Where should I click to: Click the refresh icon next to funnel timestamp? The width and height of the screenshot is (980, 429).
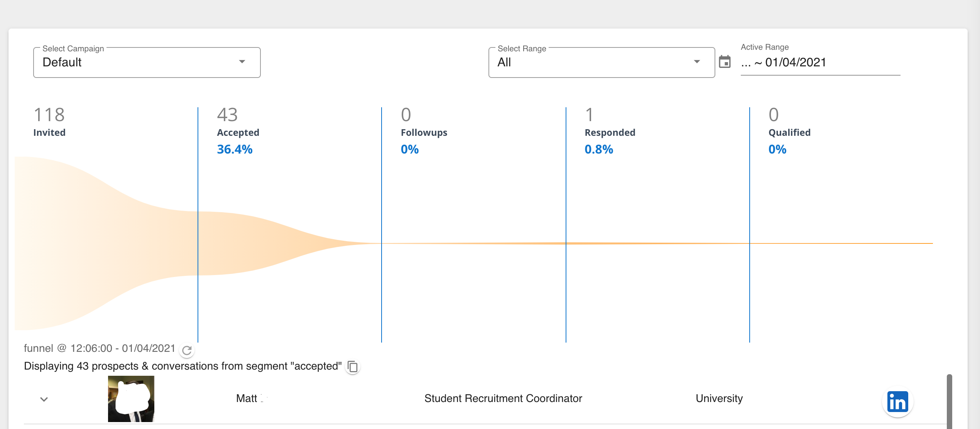(187, 350)
